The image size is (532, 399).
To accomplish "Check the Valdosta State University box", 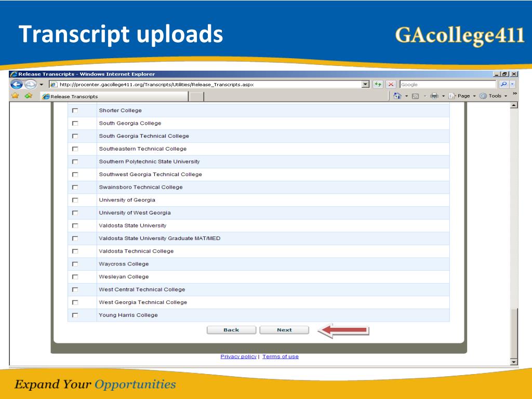I will (75, 225).
